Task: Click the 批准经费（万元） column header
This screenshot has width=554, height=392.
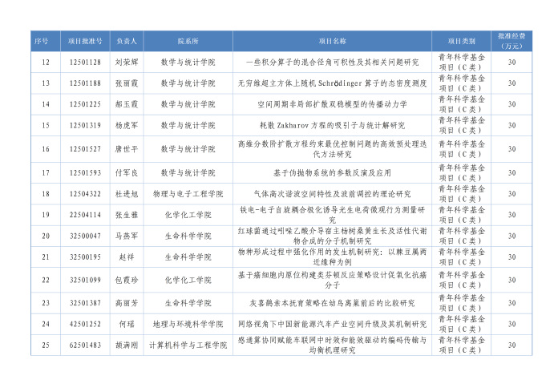Action: [x=512, y=41]
